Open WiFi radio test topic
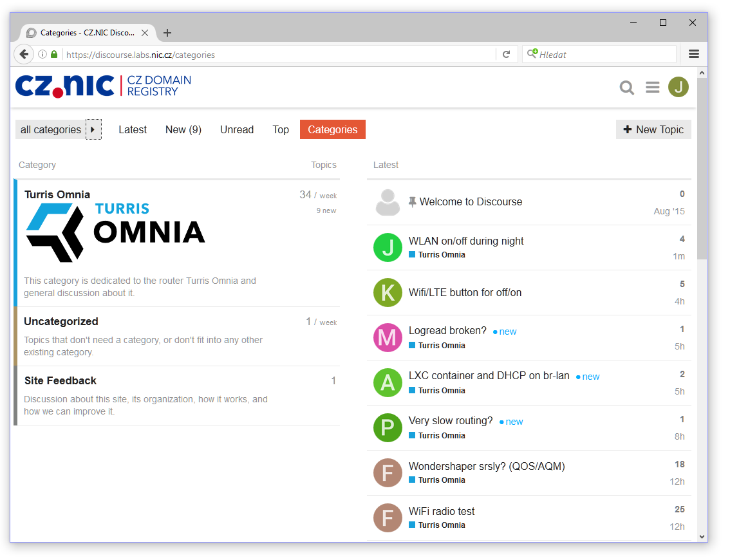This screenshot has height=560, width=730. point(442,511)
